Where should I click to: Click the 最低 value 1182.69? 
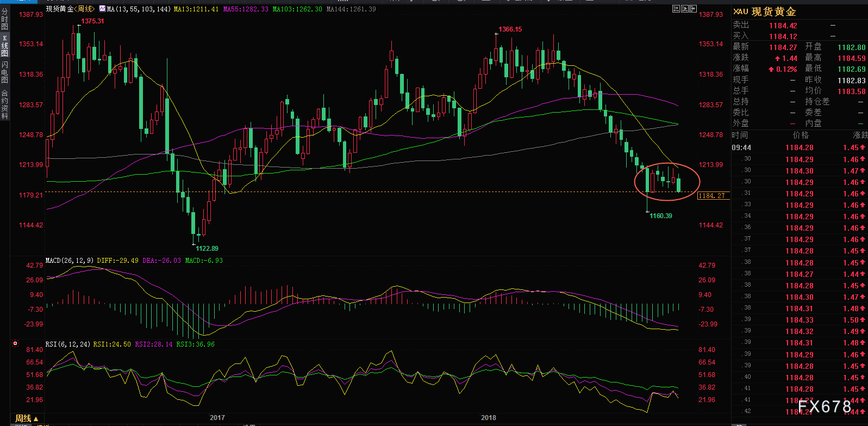[x=851, y=69]
